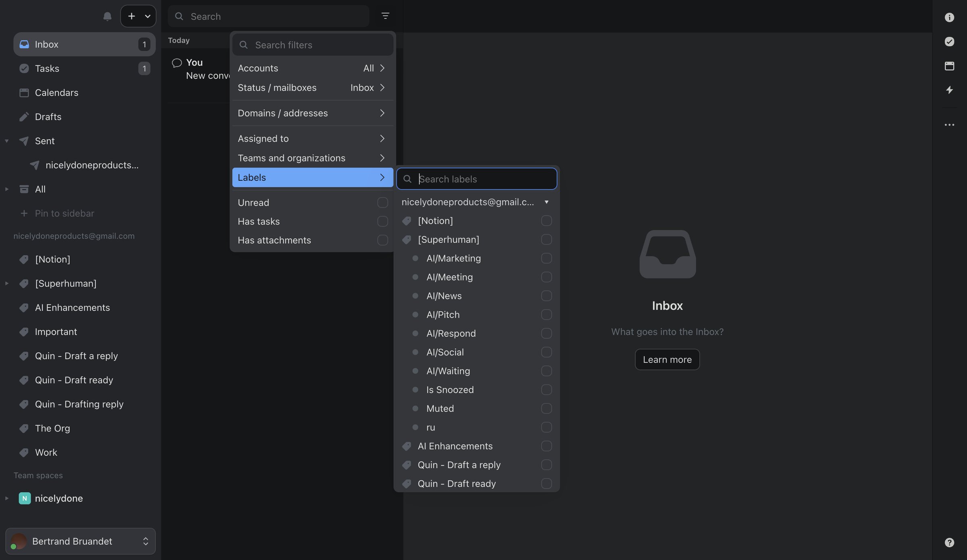Open Tasks in the sidebar
Viewport: 967px width, 560px height.
point(85,68)
